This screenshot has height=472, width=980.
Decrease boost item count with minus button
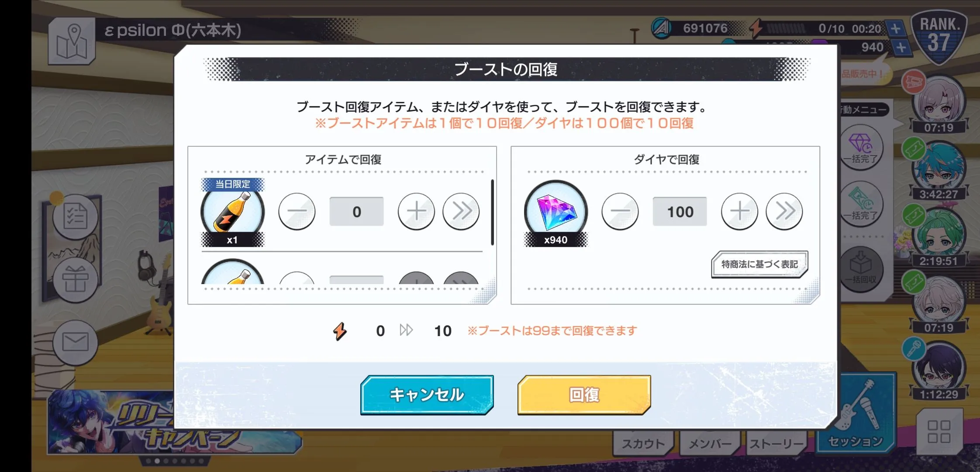tap(297, 212)
